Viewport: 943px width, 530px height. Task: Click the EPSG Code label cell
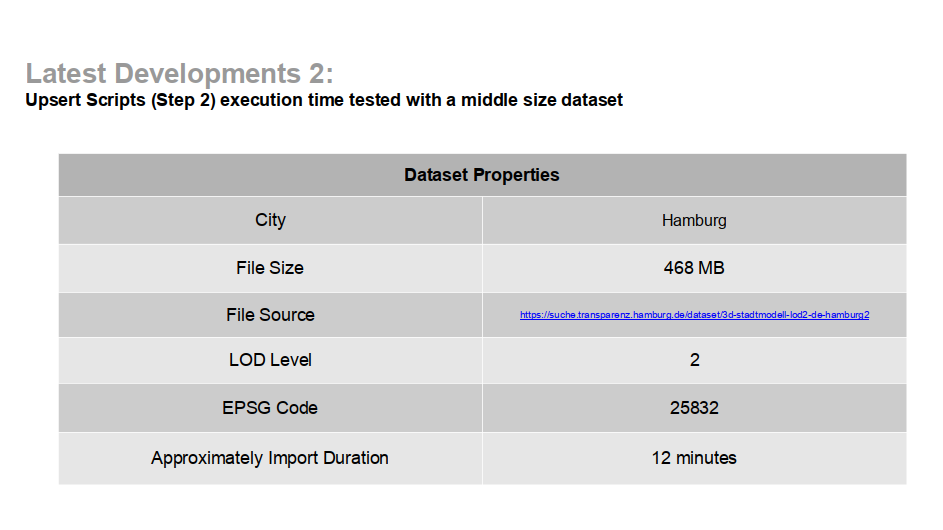point(270,408)
